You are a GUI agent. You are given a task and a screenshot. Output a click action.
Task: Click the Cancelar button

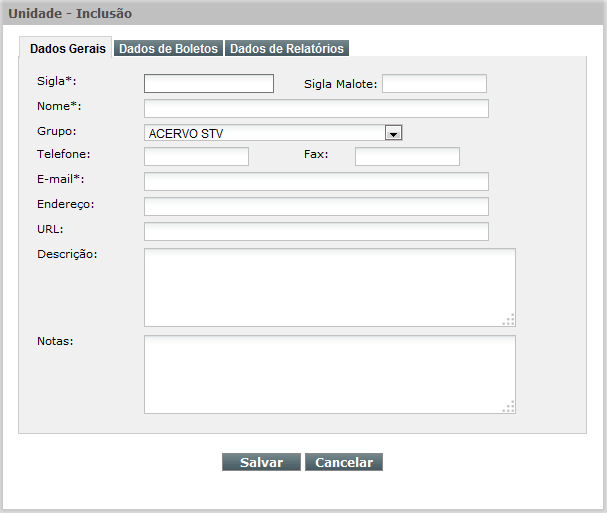(344, 462)
